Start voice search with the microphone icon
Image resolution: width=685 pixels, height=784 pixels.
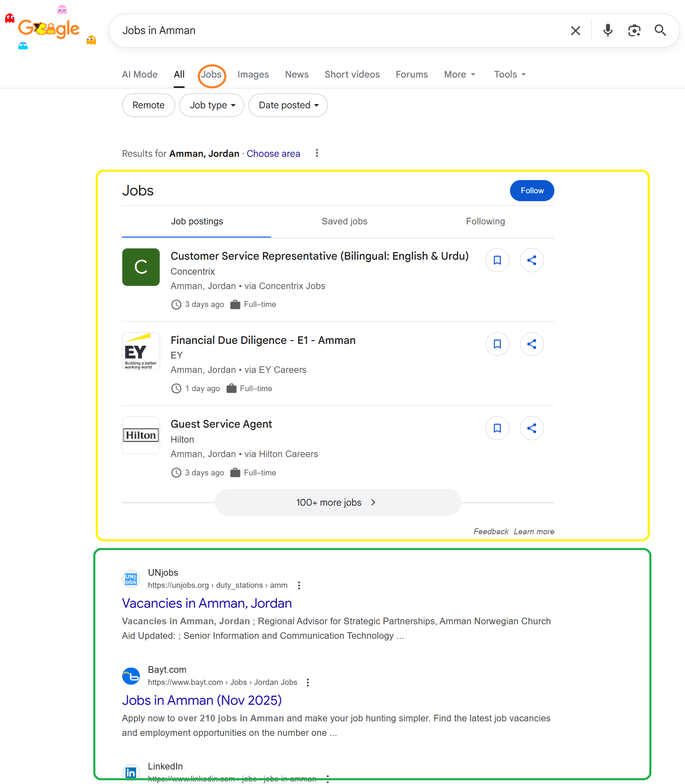point(608,31)
